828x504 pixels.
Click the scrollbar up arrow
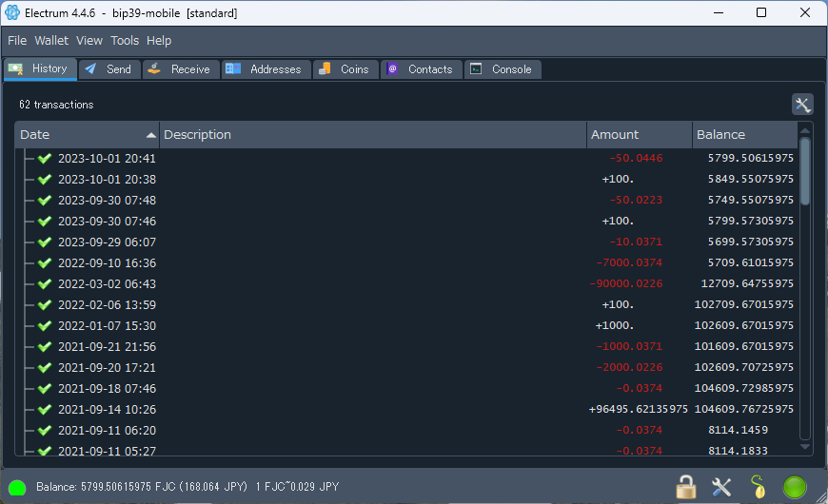pyautogui.click(x=805, y=130)
